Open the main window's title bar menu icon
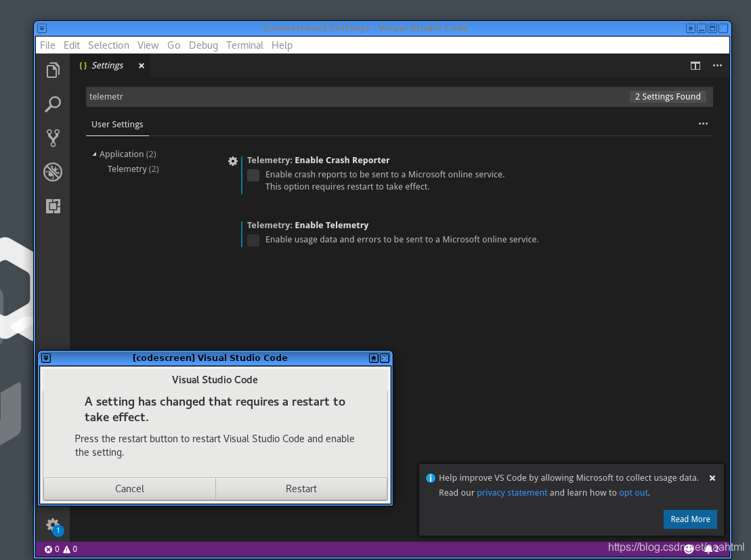751x560 pixels. [x=42, y=28]
